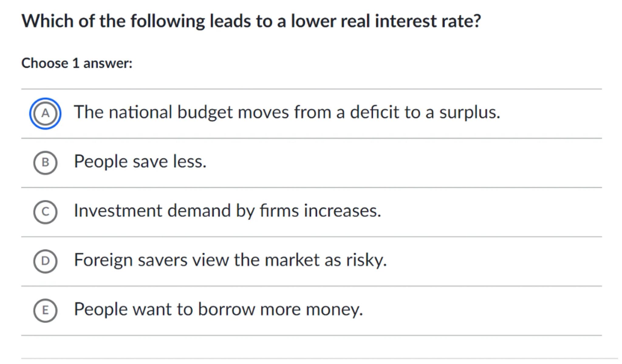Click the word 'surplus' in option A

[469, 113]
